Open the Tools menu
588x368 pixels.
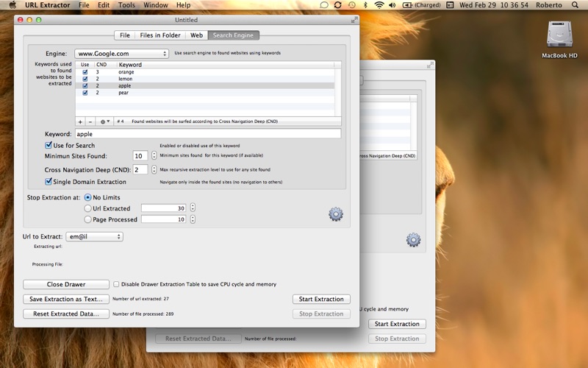coord(126,5)
